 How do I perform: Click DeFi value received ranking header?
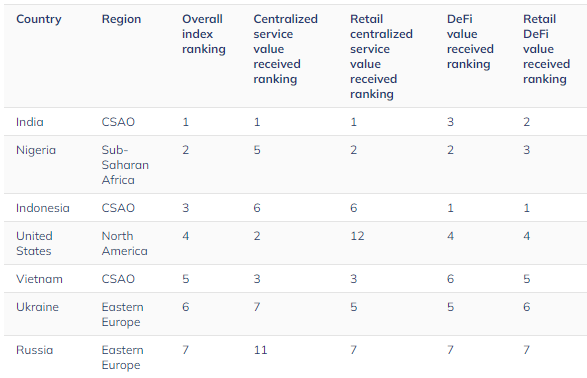pos(470,42)
